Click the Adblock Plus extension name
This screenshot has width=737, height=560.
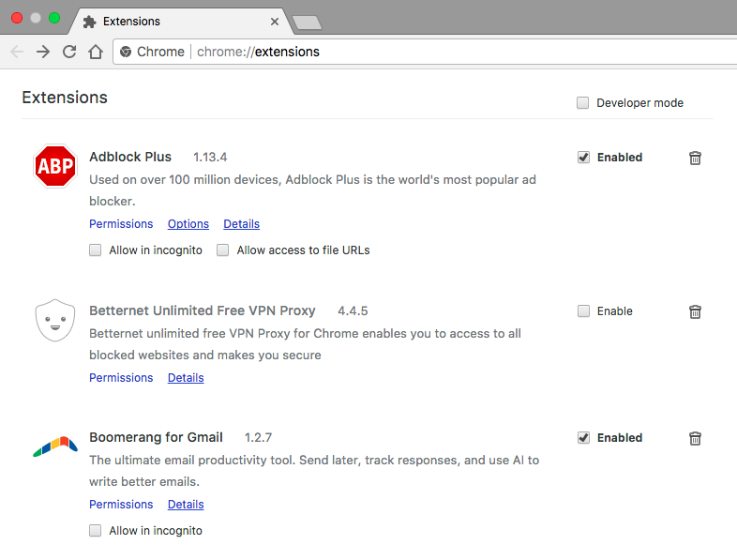tap(130, 157)
